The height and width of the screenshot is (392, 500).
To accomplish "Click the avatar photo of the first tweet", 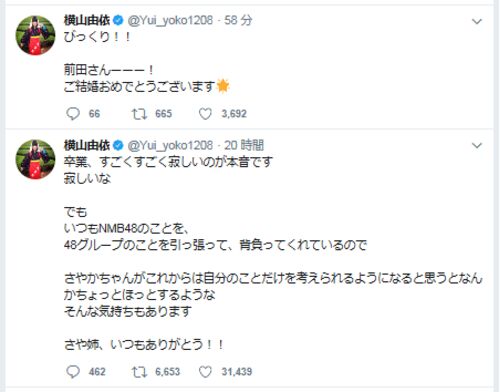I will (35, 35).
